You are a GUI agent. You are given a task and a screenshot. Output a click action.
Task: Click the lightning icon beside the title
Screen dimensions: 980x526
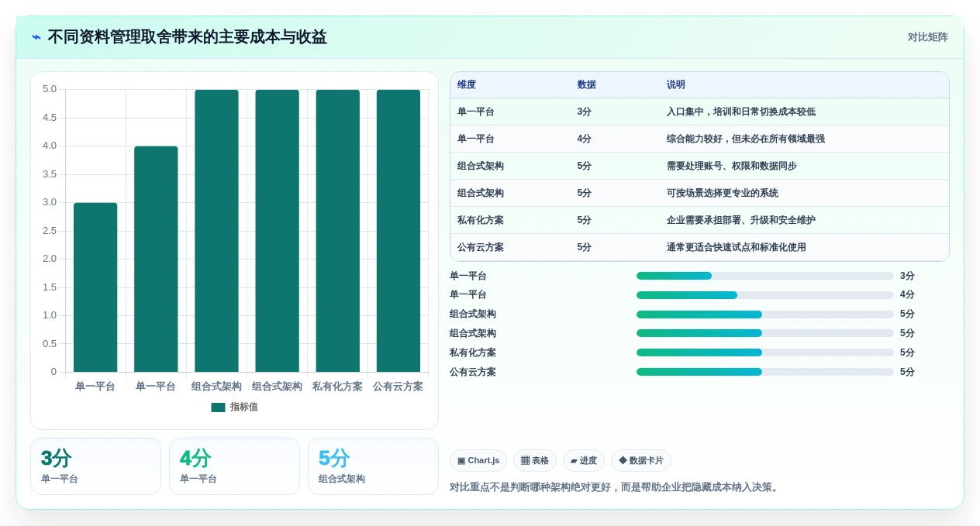pos(36,36)
